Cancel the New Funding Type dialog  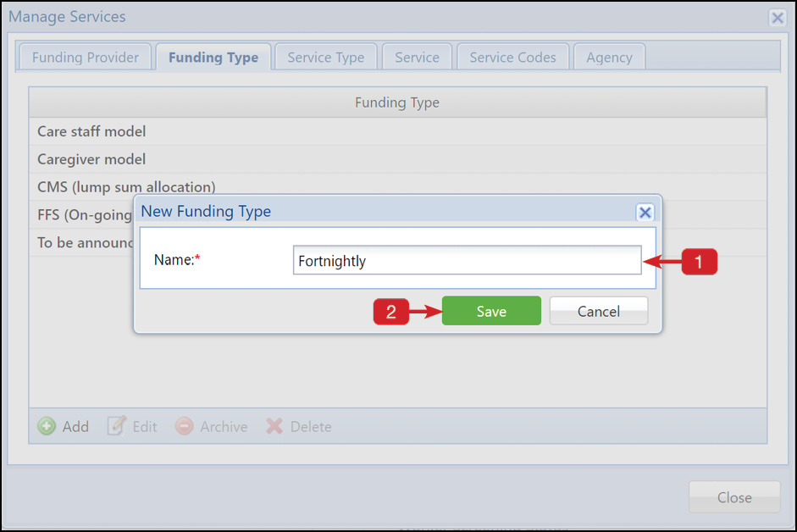point(599,311)
